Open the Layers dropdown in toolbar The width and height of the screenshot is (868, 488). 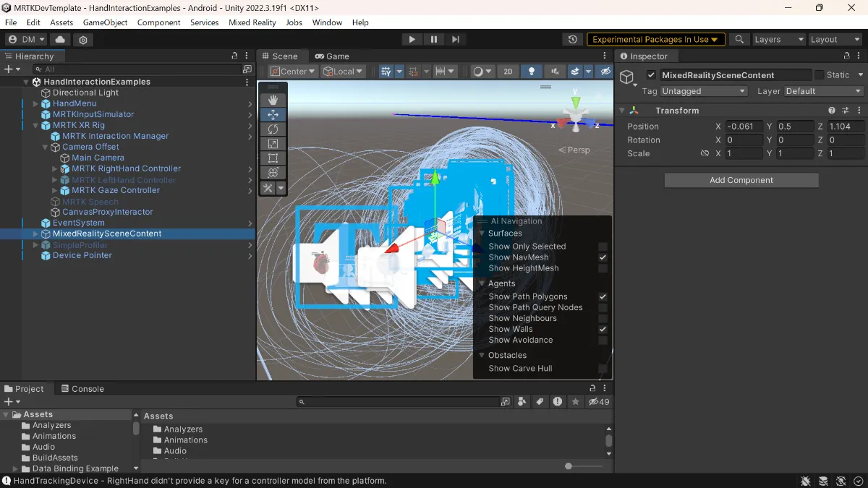[x=778, y=40]
